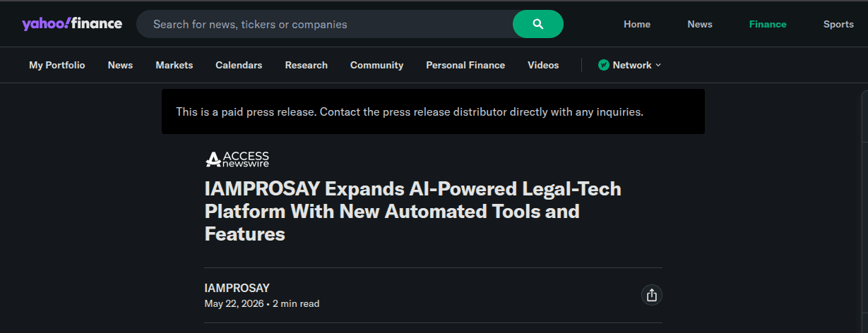
Task: Open Sports in the top navigation
Action: click(x=838, y=24)
